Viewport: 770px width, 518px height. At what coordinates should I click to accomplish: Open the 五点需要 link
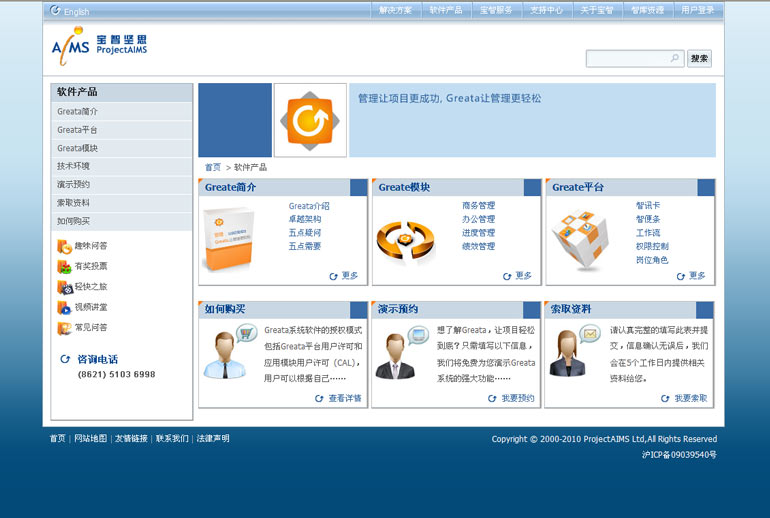coord(305,246)
